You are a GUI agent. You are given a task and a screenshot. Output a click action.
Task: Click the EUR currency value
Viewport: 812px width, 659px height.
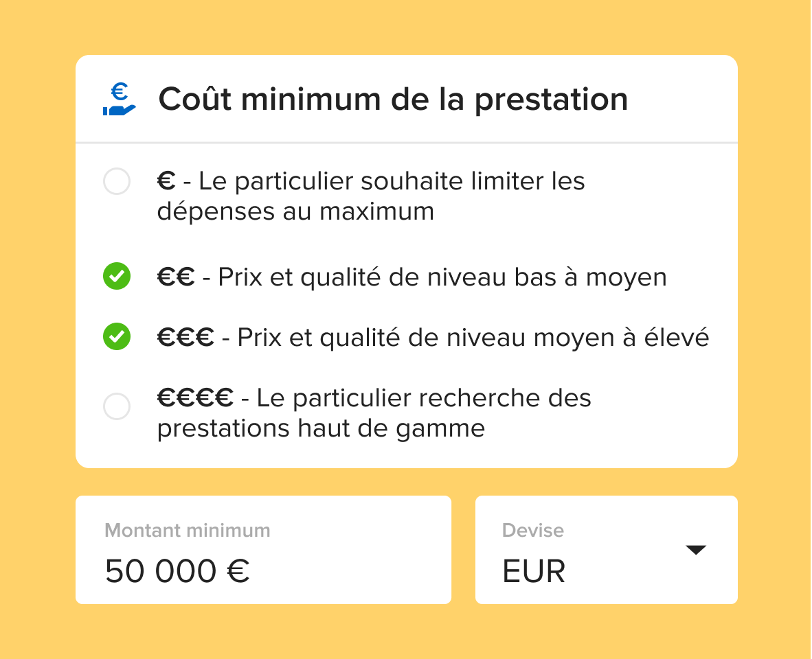click(x=534, y=572)
